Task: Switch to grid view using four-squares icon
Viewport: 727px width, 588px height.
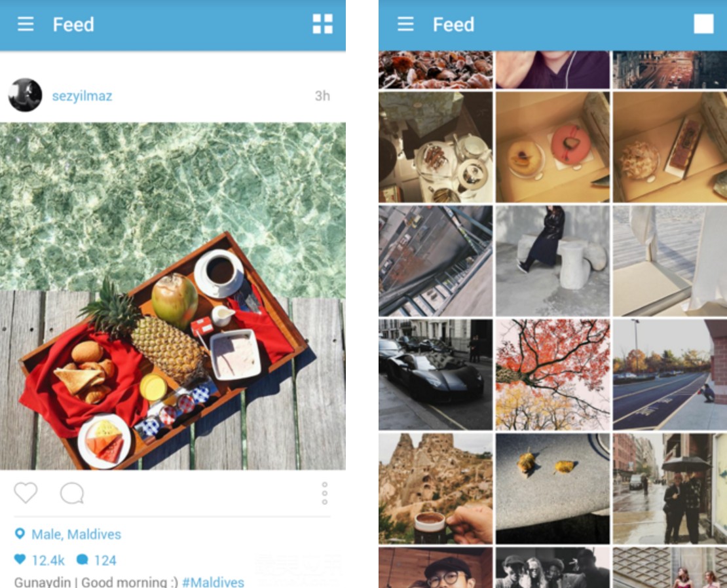Action: [x=323, y=24]
